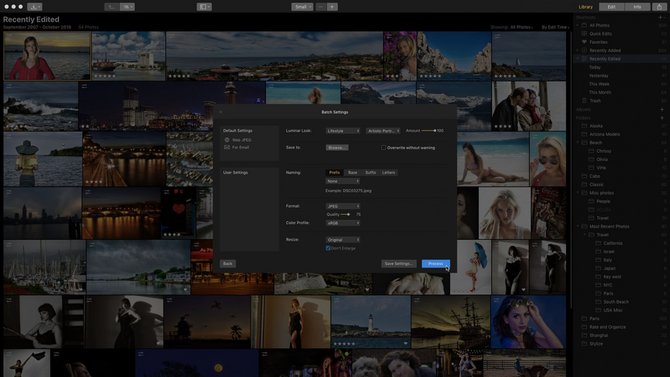This screenshot has width=670, height=377.
Task: Uncheck the Don't Enlarge checkbox
Action: [x=328, y=248]
